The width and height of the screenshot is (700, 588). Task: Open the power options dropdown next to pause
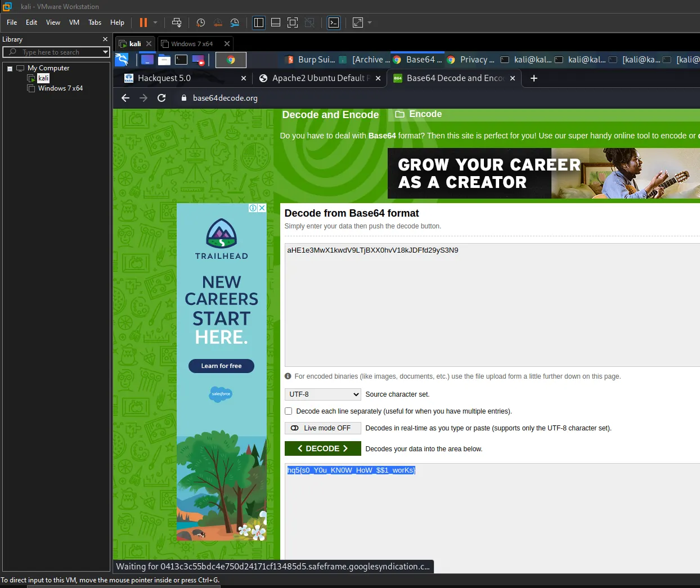point(155,23)
